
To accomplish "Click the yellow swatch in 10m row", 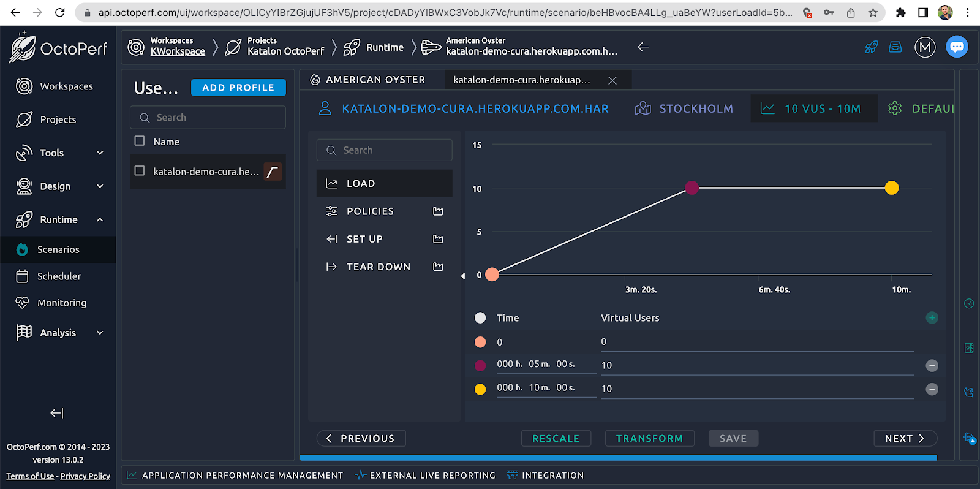I will click(x=480, y=389).
